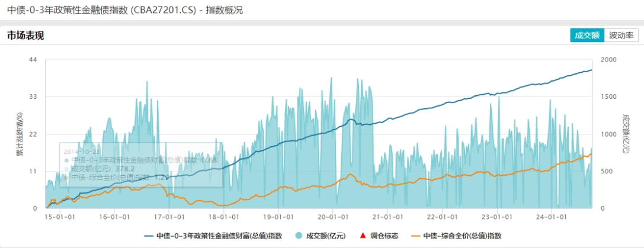Click the 累计涨跌幅(%) left axis title
Screen dimensions: 644x248
19,134
